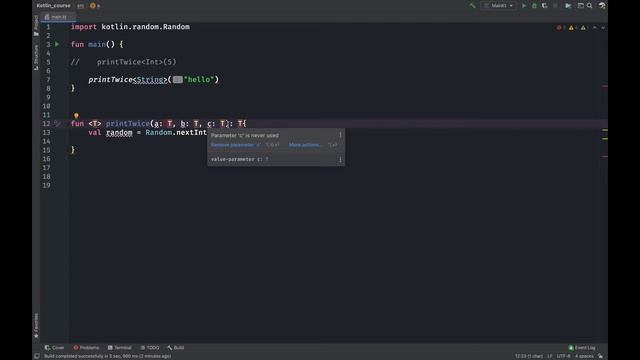Image resolution: width=640 pixels, height=360 pixels.
Task: Click 'random' variable on line 13
Action: pos(119,133)
